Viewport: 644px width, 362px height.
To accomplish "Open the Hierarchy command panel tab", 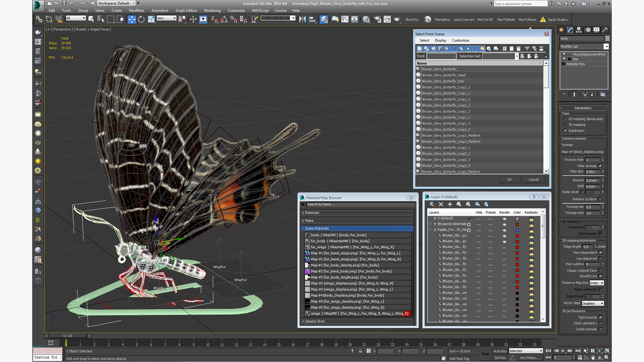I will tap(579, 30).
